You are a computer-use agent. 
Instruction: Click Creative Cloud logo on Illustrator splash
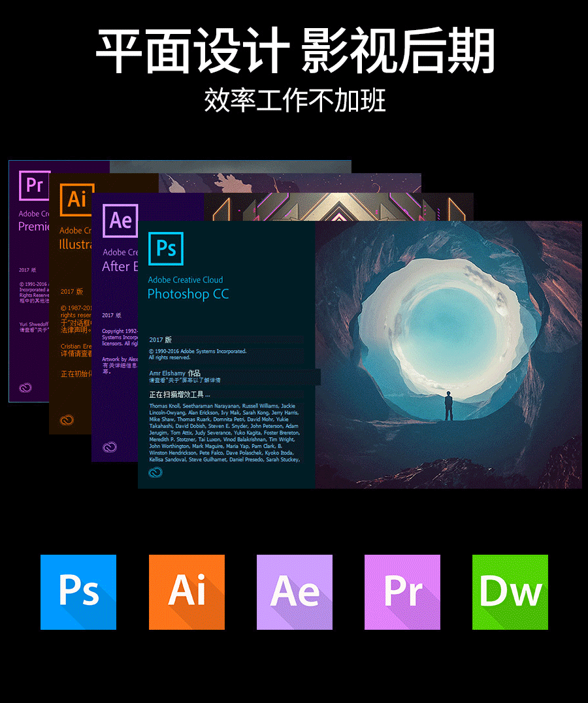click(67, 420)
